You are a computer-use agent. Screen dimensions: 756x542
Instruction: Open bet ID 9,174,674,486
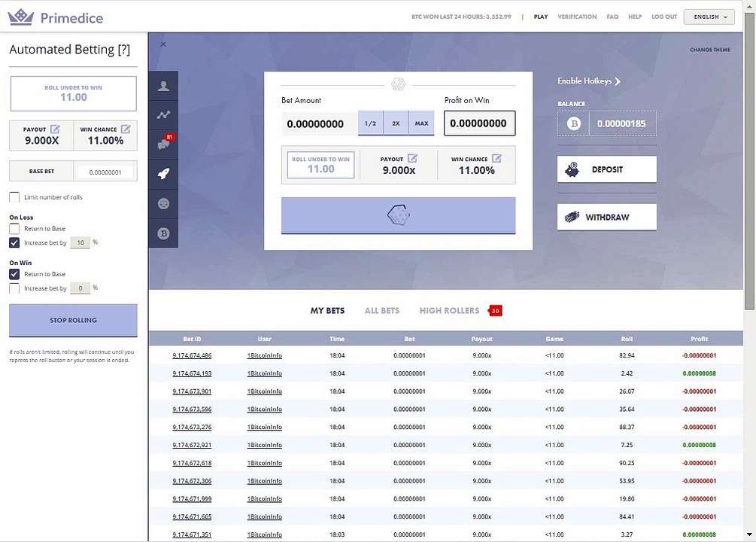(192, 356)
